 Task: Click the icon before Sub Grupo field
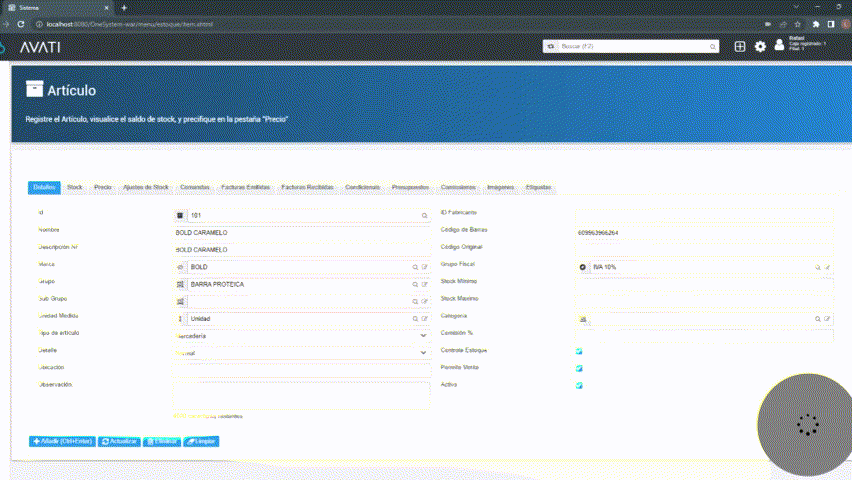pos(180,302)
